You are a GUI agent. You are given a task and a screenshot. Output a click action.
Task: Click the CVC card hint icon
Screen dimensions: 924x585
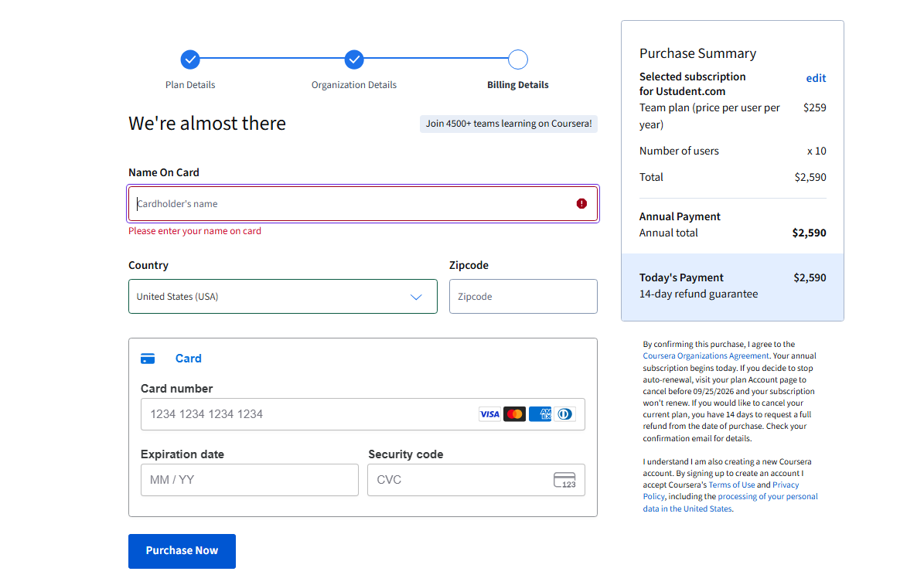pos(564,480)
